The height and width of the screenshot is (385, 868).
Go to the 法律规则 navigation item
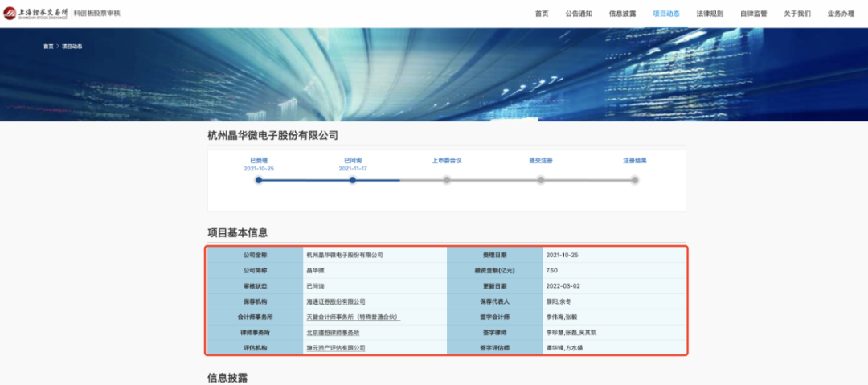pyautogui.click(x=710, y=14)
